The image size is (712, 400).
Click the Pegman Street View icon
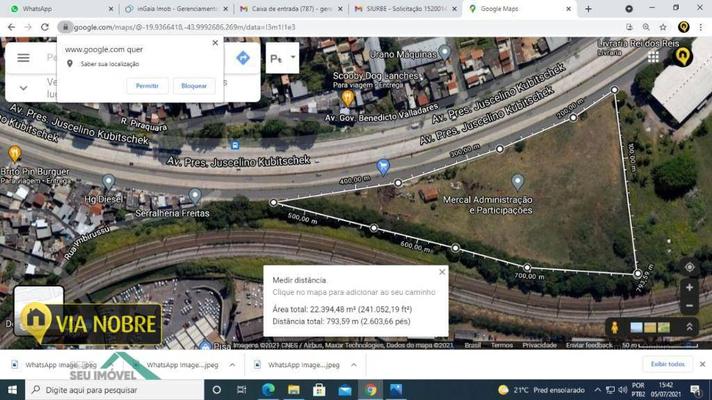coord(615,328)
